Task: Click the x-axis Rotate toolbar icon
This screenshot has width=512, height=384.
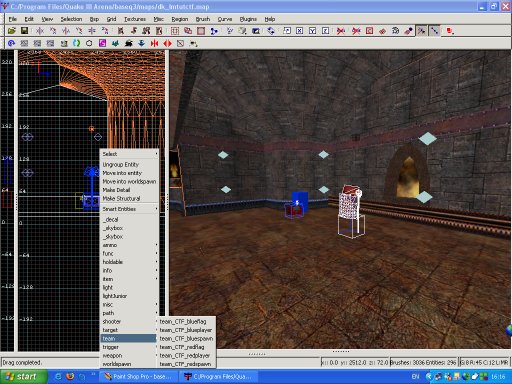Action: pos(53,31)
